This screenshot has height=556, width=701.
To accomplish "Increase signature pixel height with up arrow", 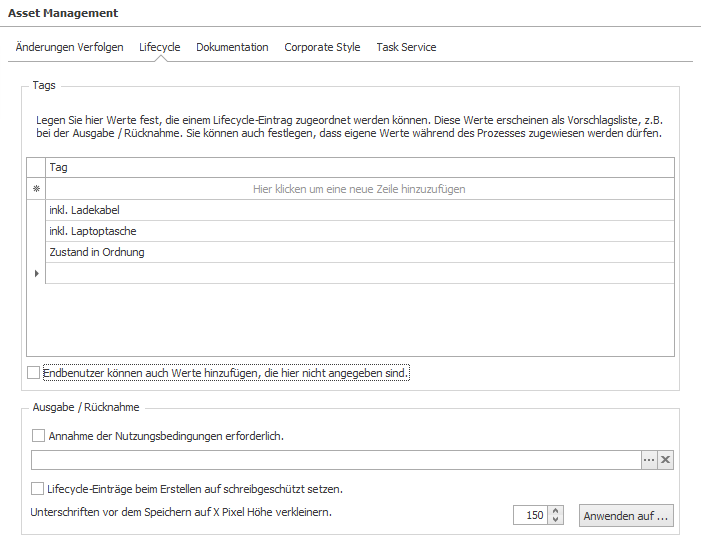I will (555, 511).
